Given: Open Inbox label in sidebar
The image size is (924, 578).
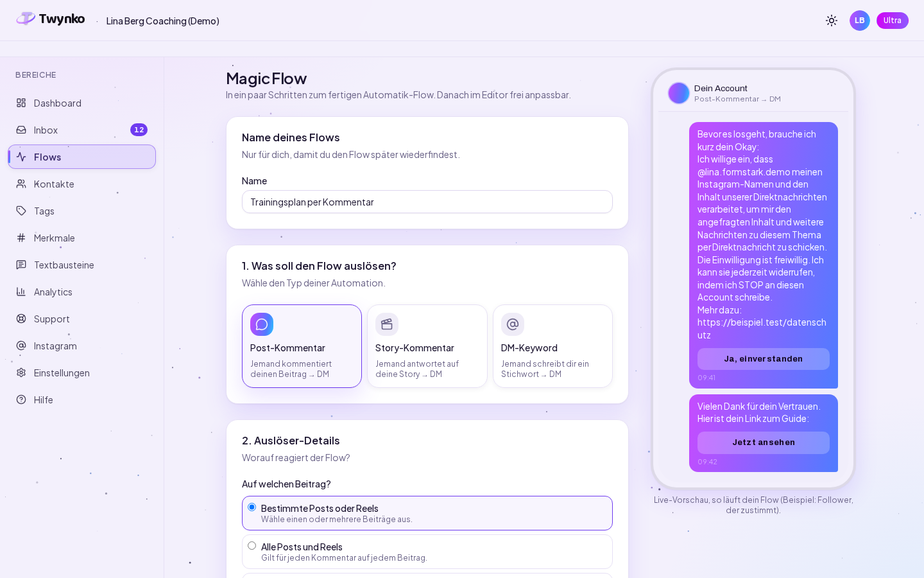Looking at the screenshot, I should point(46,130).
